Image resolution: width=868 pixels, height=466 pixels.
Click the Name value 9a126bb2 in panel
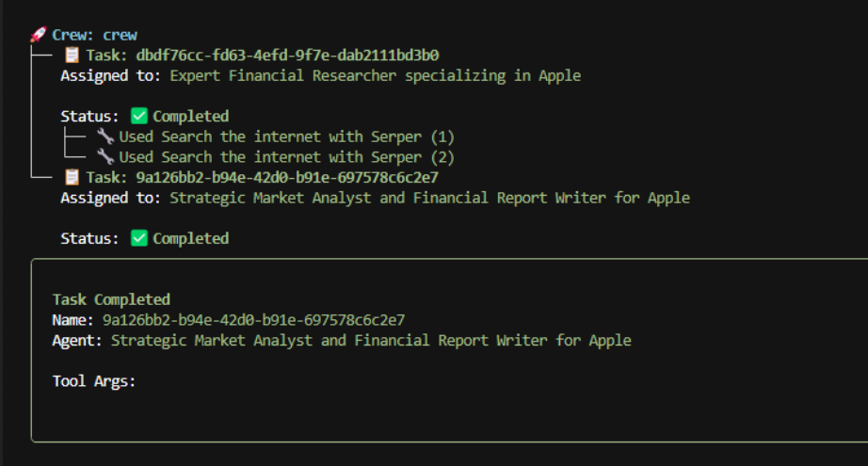pos(253,320)
